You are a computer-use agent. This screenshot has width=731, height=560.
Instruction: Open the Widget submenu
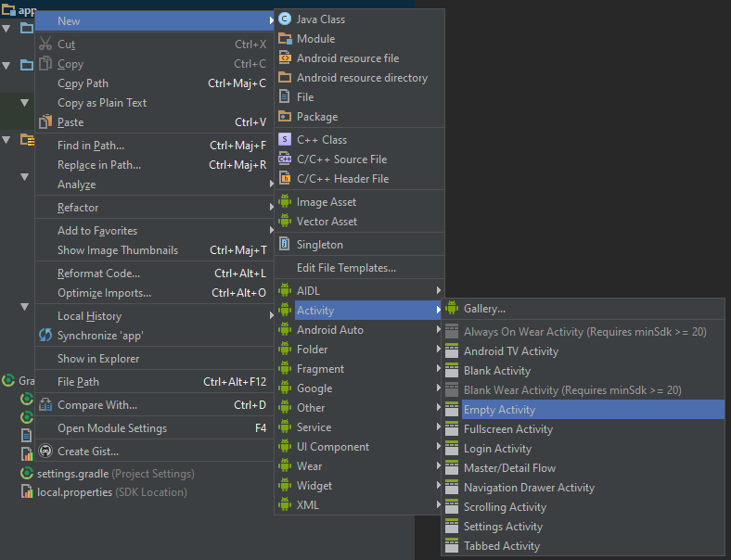pos(314,486)
